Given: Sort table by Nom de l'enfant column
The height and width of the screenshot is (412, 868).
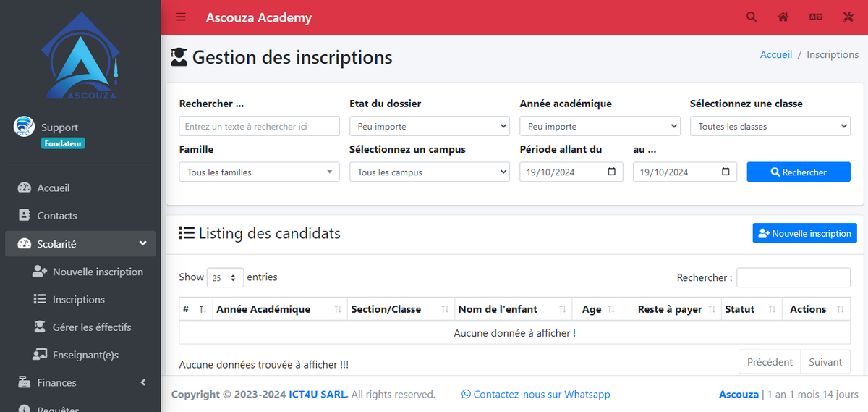Looking at the screenshot, I should point(513,309).
